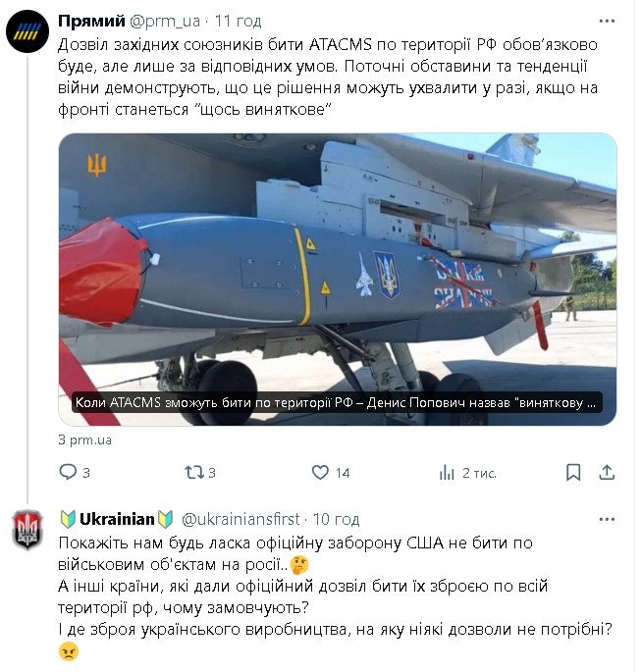Go to @ukrainiansfirst handle profile
Viewport: 642px width, 672px height.
pyautogui.click(x=241, y=519)
